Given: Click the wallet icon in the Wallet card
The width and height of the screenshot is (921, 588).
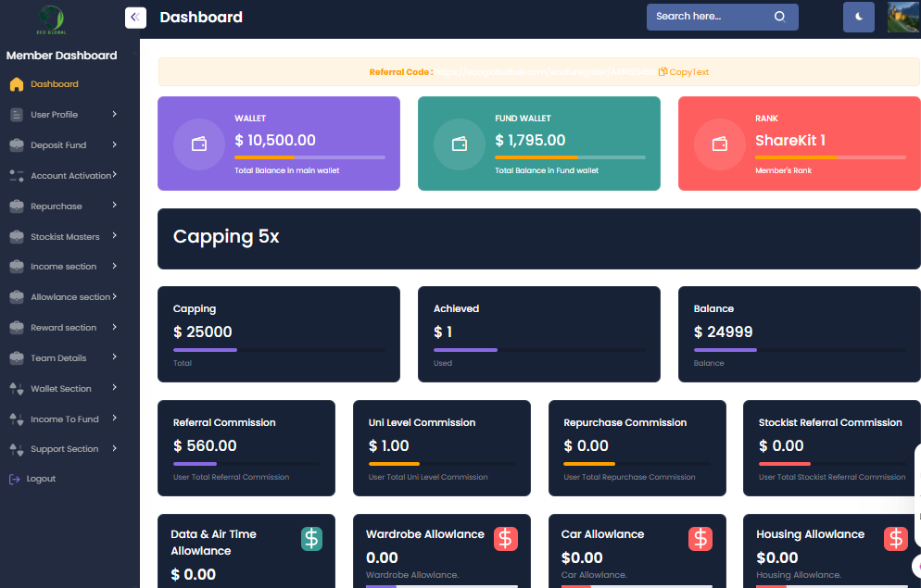Looking at the screenshot, I should coord(198,144).
